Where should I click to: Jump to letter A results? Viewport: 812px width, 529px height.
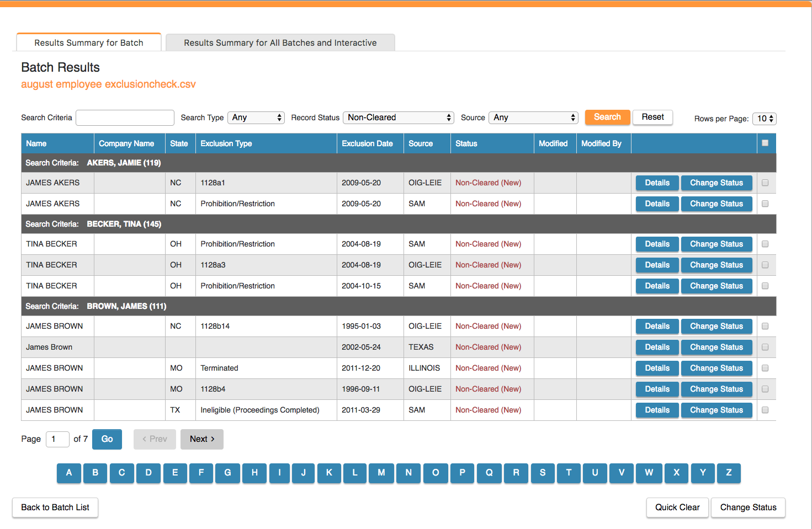click(69, 473)
